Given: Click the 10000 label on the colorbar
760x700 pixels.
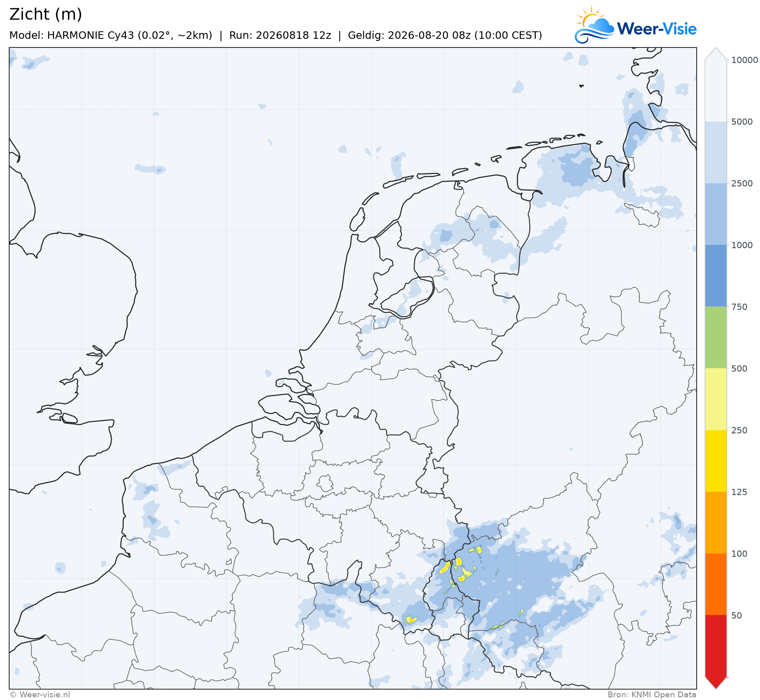Looking at the screenshot, I should 745,60.
